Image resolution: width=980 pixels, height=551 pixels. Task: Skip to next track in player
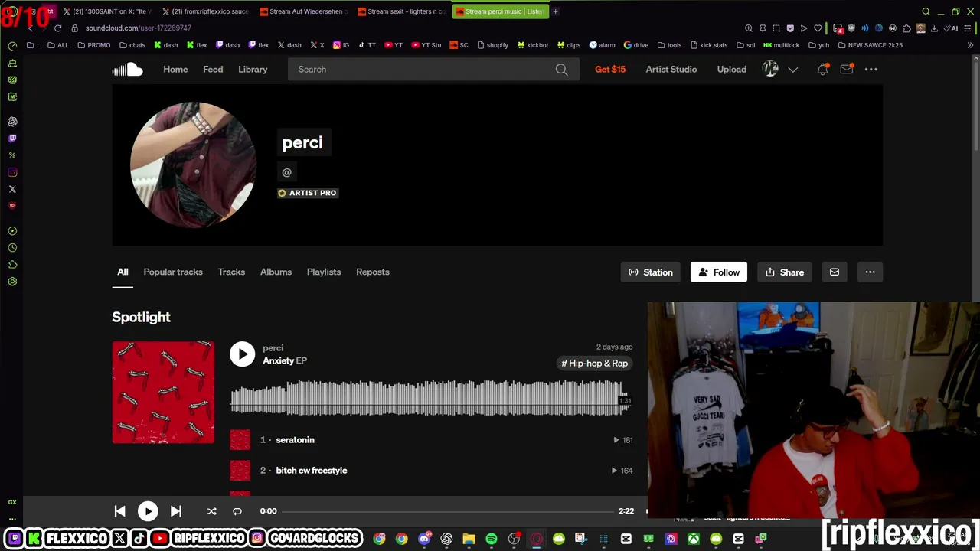pyautogui.click(x=175, y=511)
